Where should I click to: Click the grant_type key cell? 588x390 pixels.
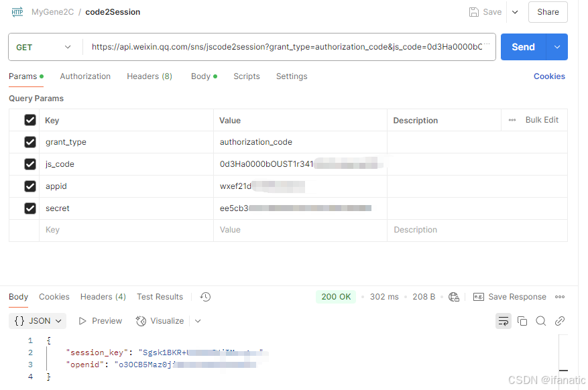click(x=126, y=142)
